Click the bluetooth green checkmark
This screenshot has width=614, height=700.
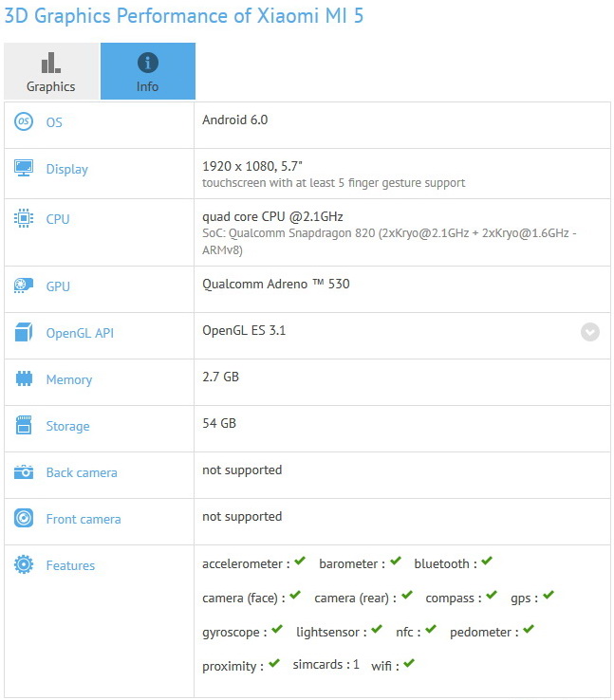pos(486,562)
